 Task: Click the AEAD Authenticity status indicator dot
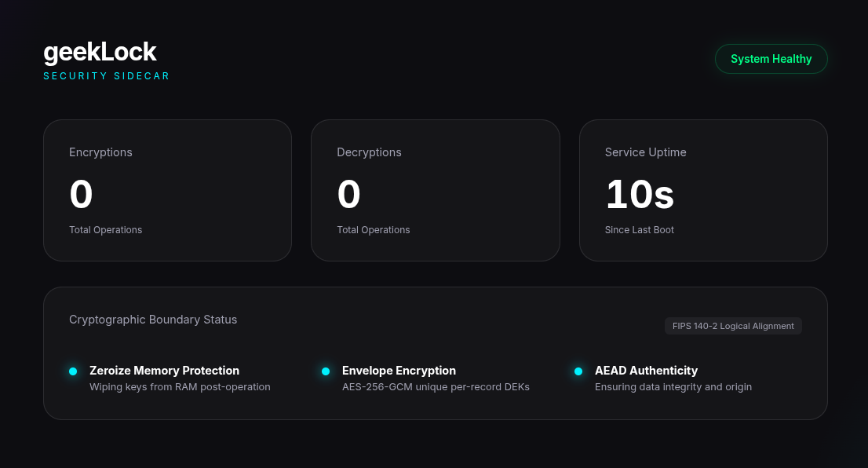point(578,371)
